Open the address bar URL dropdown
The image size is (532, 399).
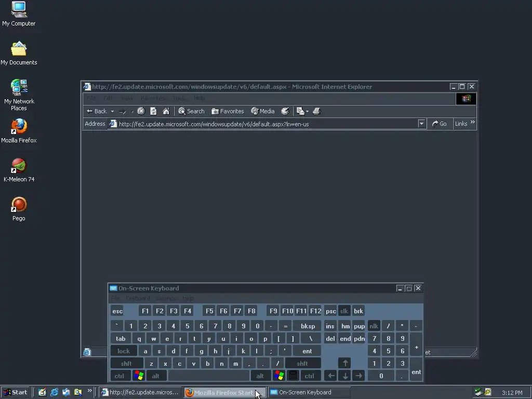point(421,124)
